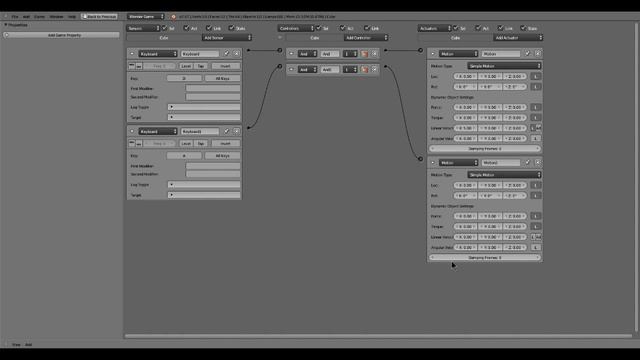
Task: Enable true-level triggering on second Keyboard sensor
Action: point(131,143)
